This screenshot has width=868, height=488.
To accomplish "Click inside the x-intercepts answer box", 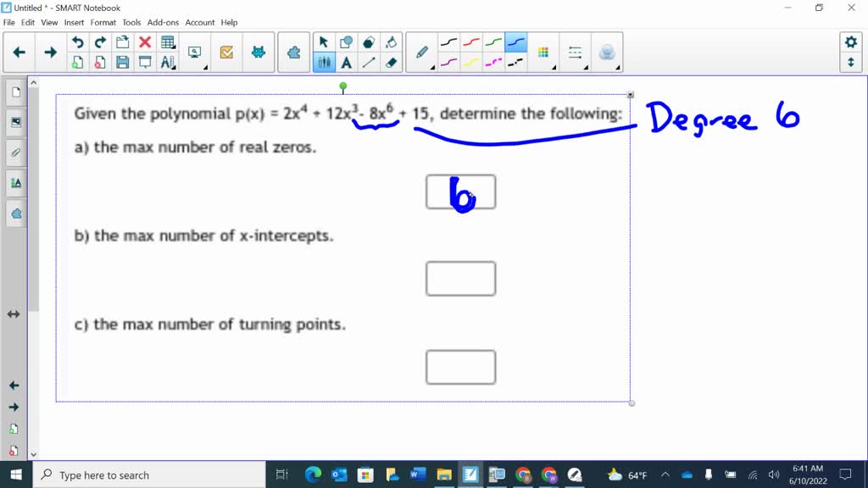I will (461, 278).
